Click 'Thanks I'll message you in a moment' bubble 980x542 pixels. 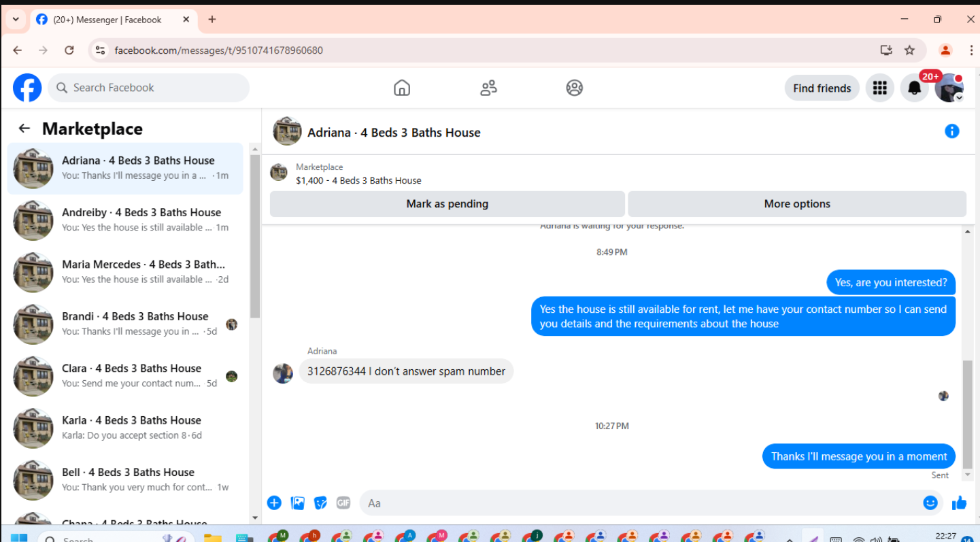click(x=859, y=456)
